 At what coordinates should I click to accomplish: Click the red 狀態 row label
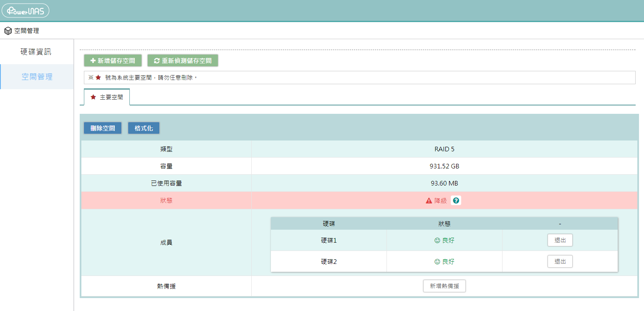pos(166,201)
